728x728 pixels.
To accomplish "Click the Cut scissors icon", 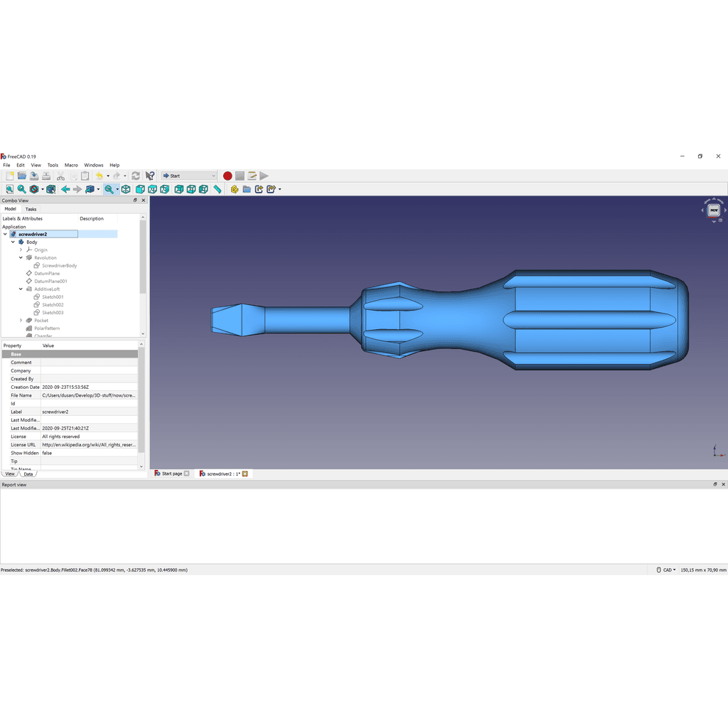I will (x=60, y=176).
